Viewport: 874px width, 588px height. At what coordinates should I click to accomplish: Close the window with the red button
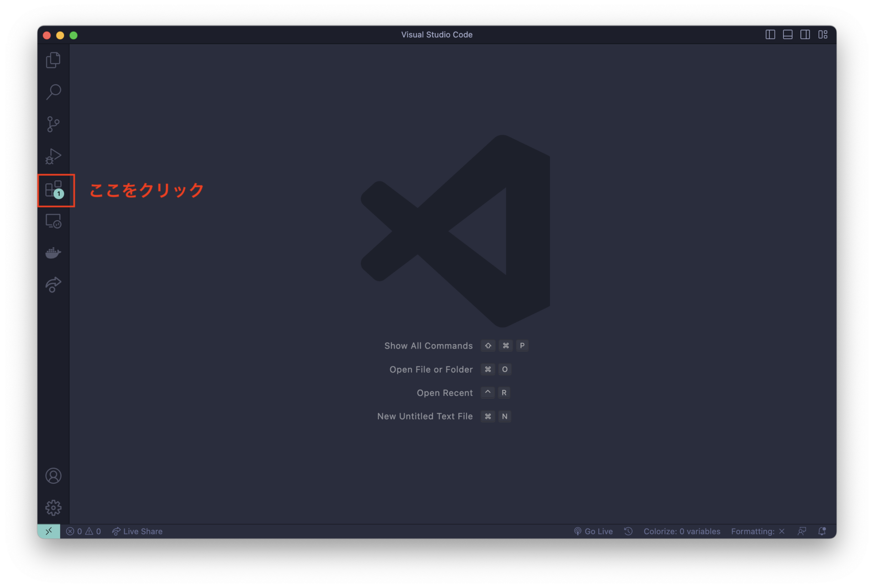[47, 35]
